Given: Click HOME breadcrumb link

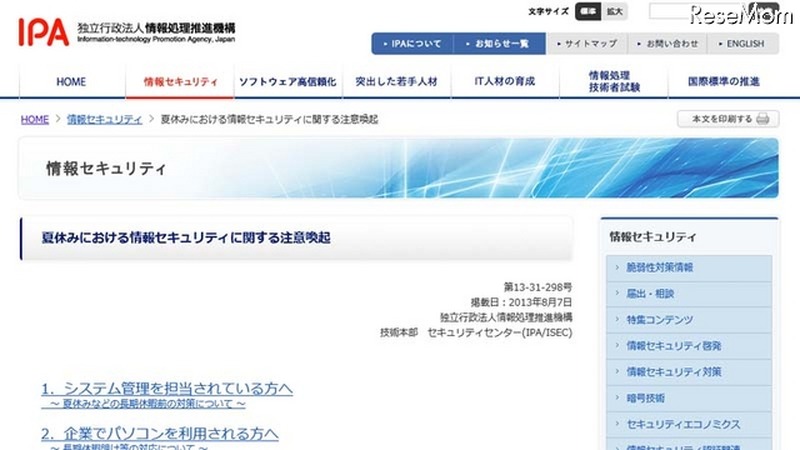Looking at the screenshot, I should point(34,119).
